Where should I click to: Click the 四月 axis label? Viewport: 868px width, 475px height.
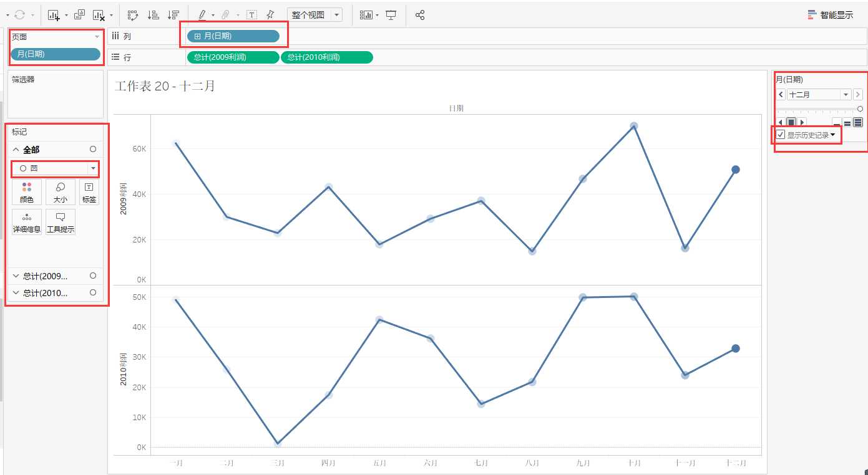[328, 463]
